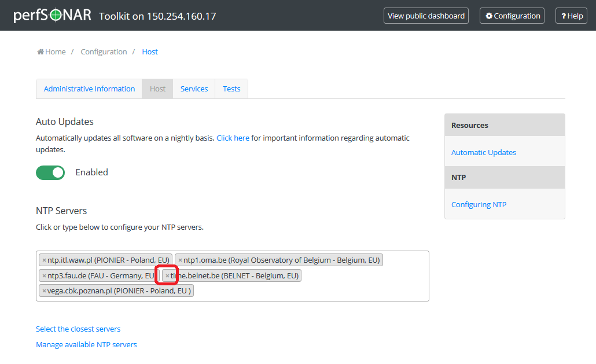
Task: Click the Host breadcrumb link
Action: click(150, 52)
